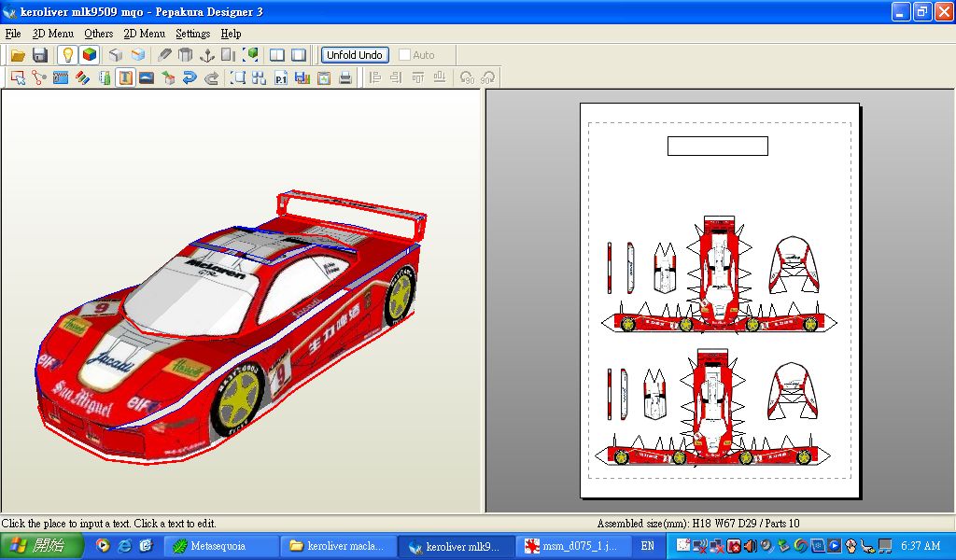Open the paper settings page icon
The height and width of the screenshot is (560, 956).
coord(324,77)
